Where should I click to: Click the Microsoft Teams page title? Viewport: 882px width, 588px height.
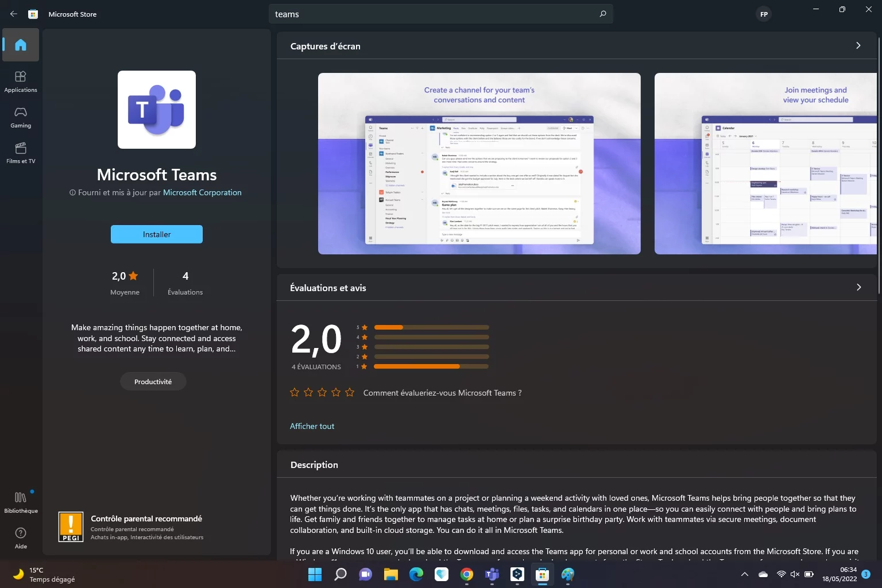[157, 175]
